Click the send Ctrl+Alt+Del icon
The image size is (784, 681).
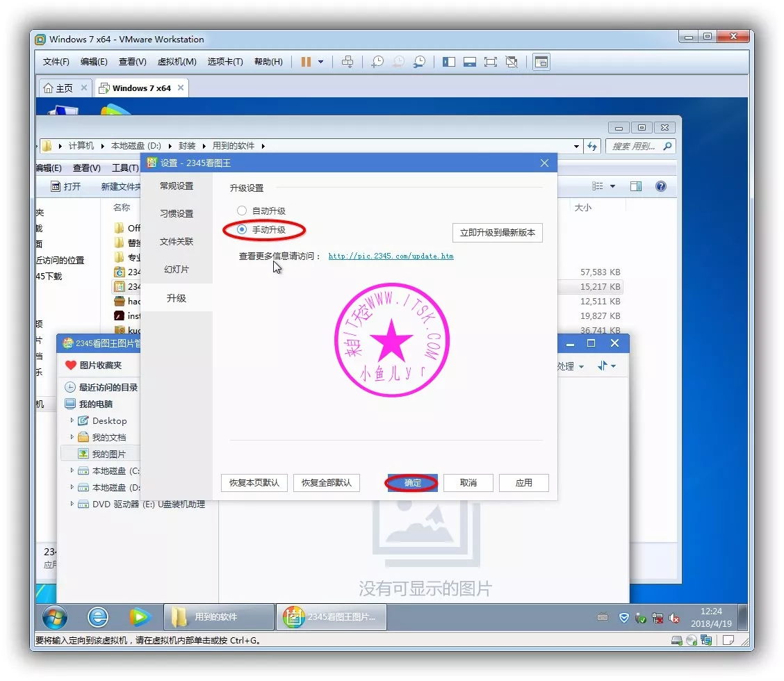[x=348, y=62]
